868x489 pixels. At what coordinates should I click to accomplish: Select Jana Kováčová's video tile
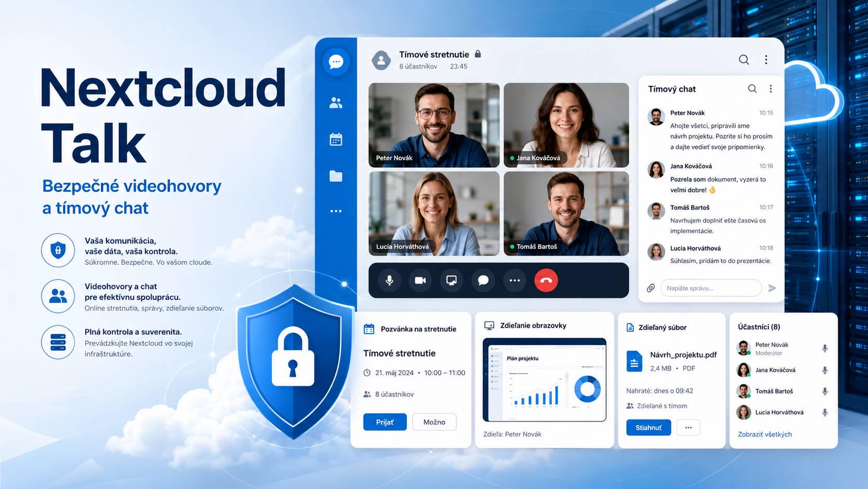tap(566, 125)
